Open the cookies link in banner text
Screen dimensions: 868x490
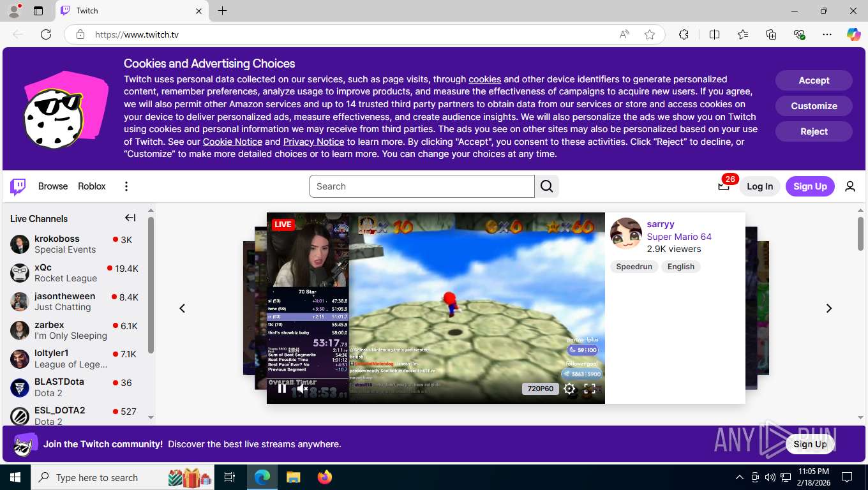[484, 79]
